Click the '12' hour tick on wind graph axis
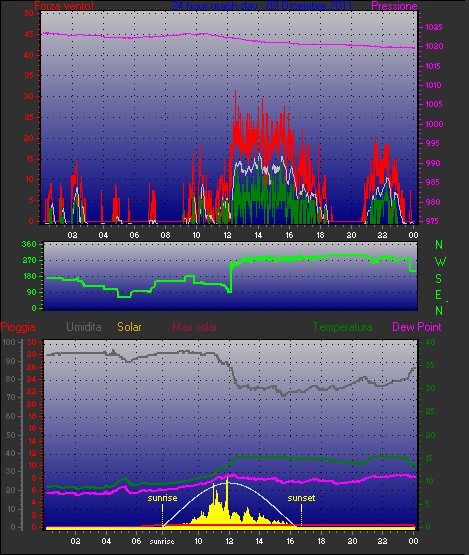This screenshot has width=469, height=555. coord(227,235)
